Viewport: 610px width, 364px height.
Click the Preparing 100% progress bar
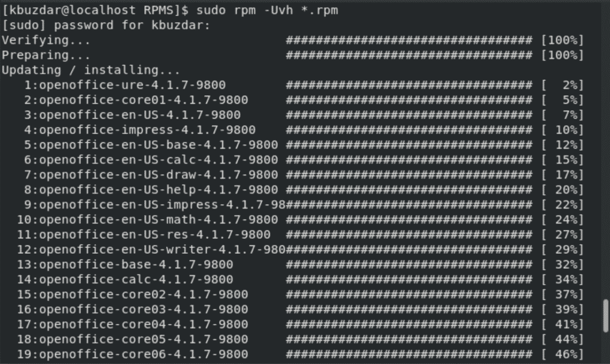(x=408, y=55)
